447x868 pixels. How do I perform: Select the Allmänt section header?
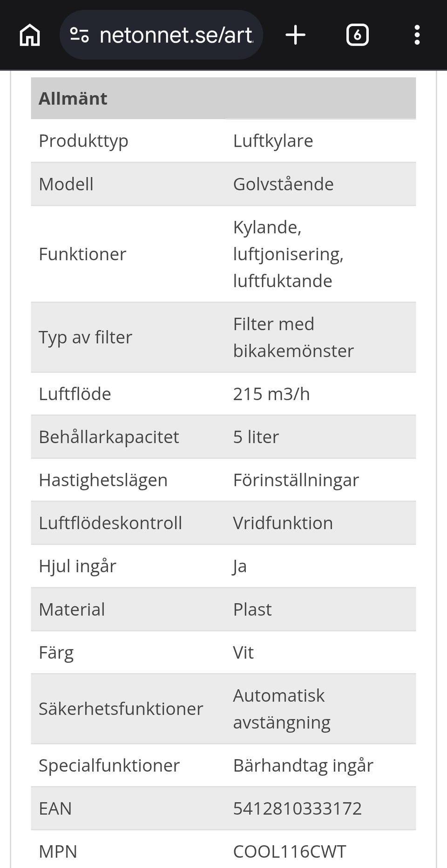pyautogui.click(x=223, y=98)
